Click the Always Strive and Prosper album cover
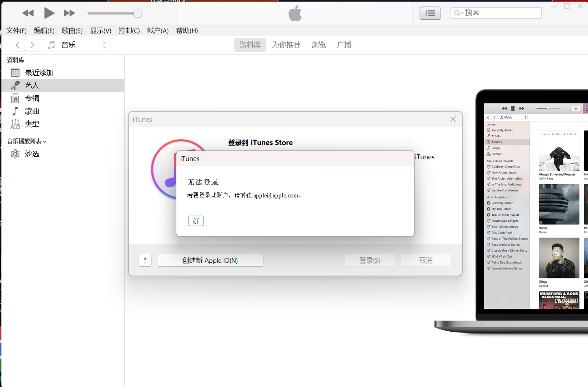The height and width of the screenshot is (387, 588). (559, 151)
